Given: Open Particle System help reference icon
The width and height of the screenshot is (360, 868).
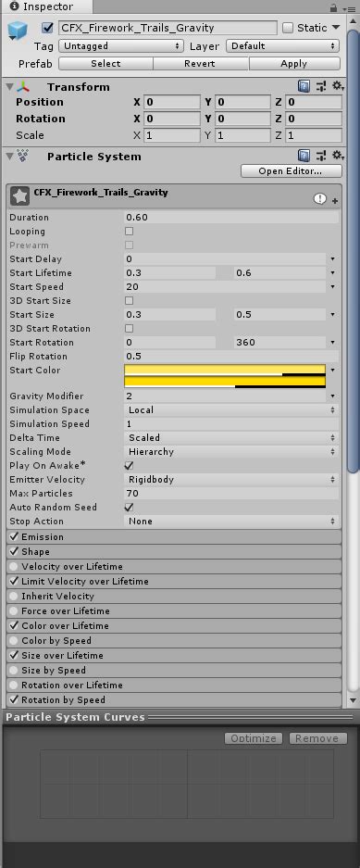Looking at the screenshot, I should [304, 156].
